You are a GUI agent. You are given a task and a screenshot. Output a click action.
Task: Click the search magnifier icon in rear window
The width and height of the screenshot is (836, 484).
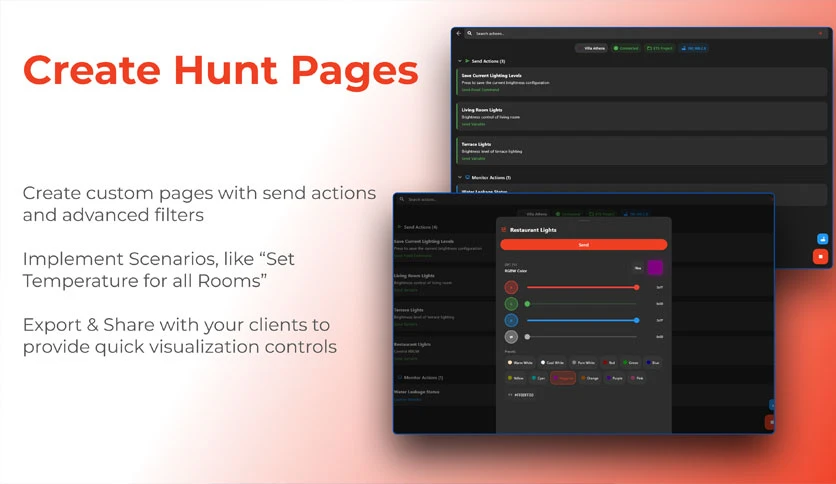(470, 33)
